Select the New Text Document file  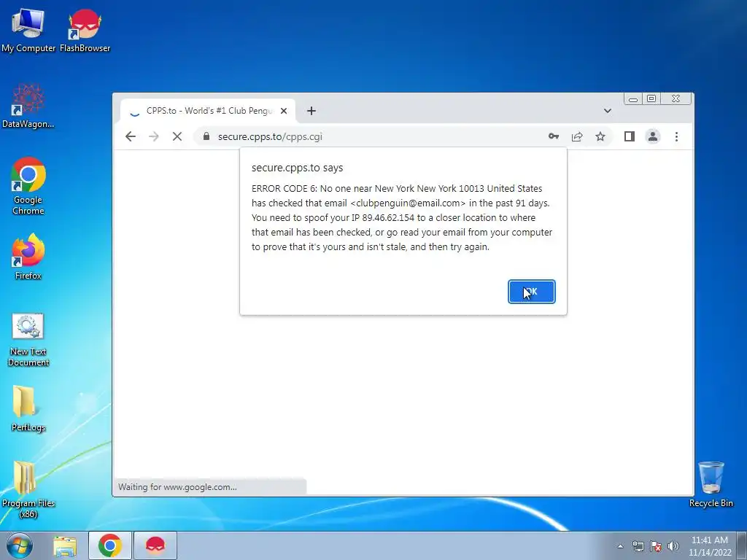[x=28, y=340]
